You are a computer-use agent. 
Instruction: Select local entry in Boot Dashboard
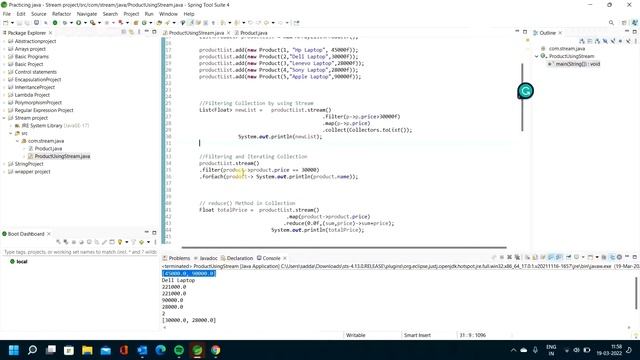click(x=19, y=262)
